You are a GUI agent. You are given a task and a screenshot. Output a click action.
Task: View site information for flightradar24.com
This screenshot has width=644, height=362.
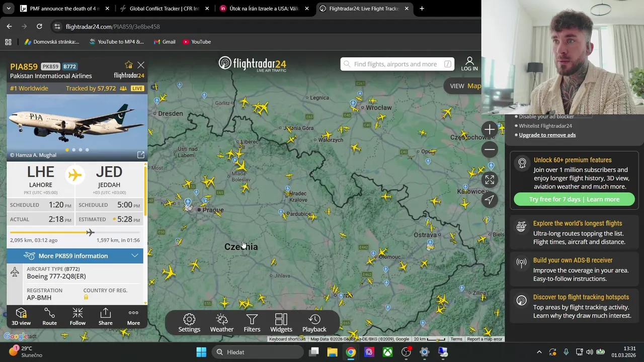(57, 26)
